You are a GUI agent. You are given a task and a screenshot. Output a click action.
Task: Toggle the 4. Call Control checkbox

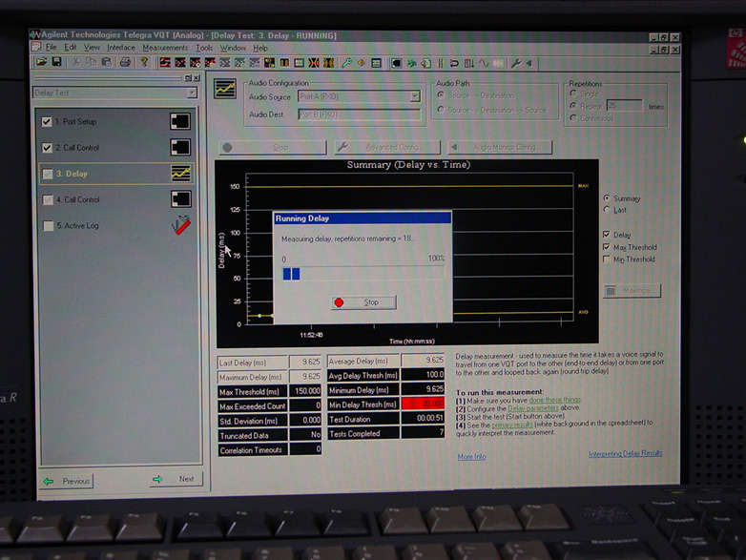(x=48, y=199)
